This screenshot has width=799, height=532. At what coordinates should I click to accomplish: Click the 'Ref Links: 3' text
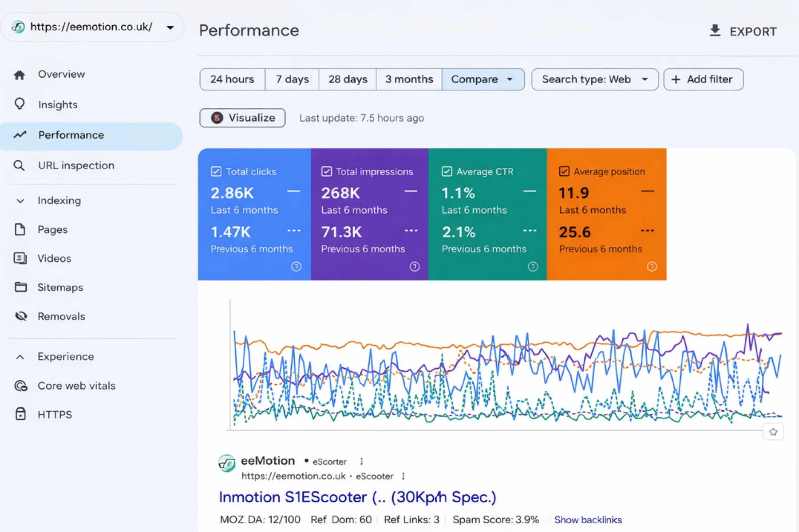(411, 520)
